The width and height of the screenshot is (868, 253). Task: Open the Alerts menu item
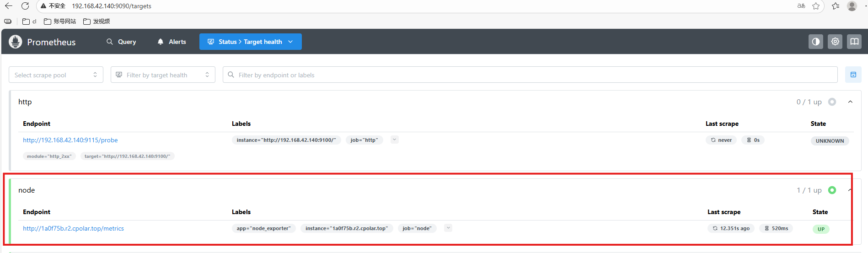click(x=171, y=42)
